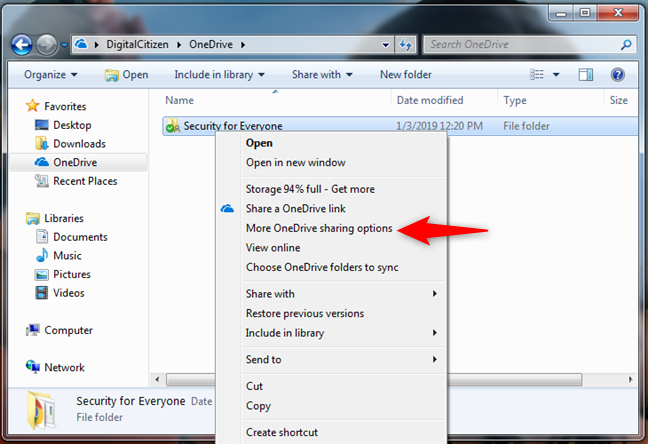Choose More OneDrive sharing options
Screen dimensions: 648x444
click(x=319, y=228)
